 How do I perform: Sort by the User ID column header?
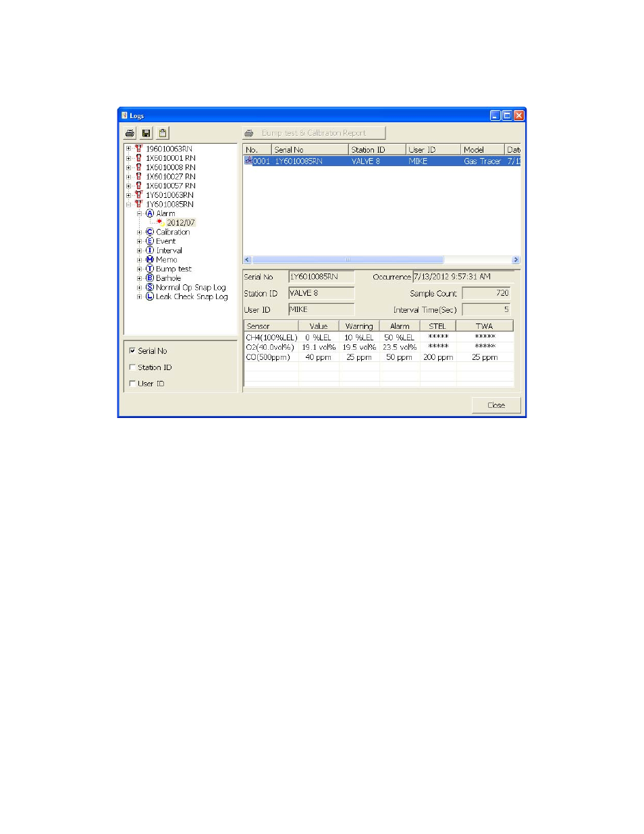433,150
